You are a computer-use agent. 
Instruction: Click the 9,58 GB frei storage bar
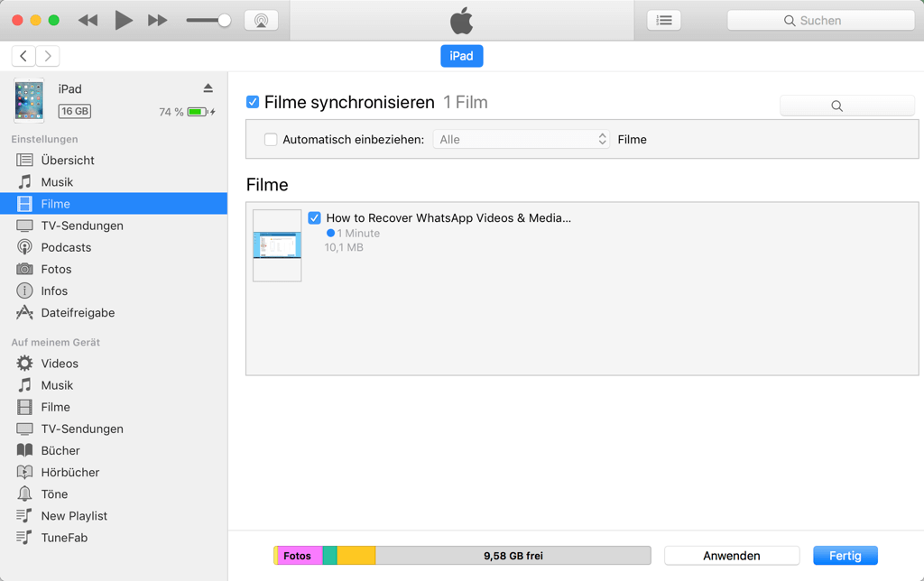click(513, 556)
